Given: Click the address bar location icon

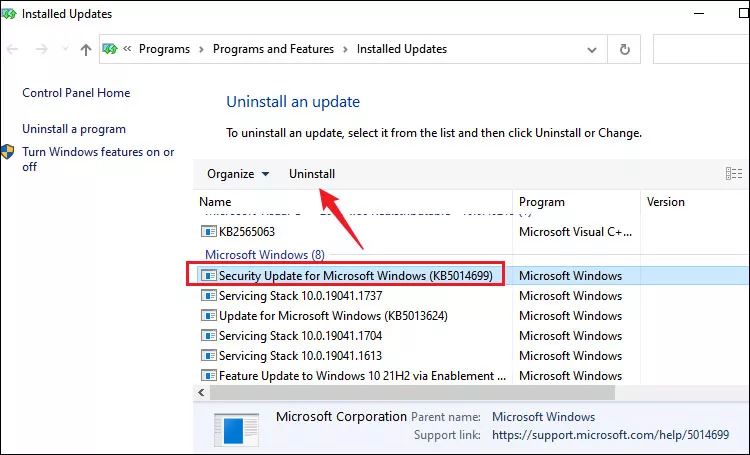Looking at the screenshot, I should (110, 49).
